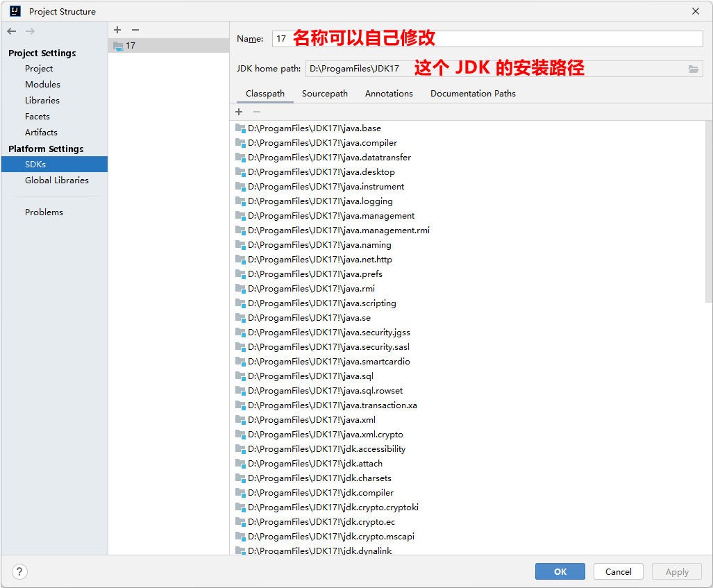Remove the selected SDK with the minus icon
This screenshot has height=588, width=713.
(x=135, y=30)
